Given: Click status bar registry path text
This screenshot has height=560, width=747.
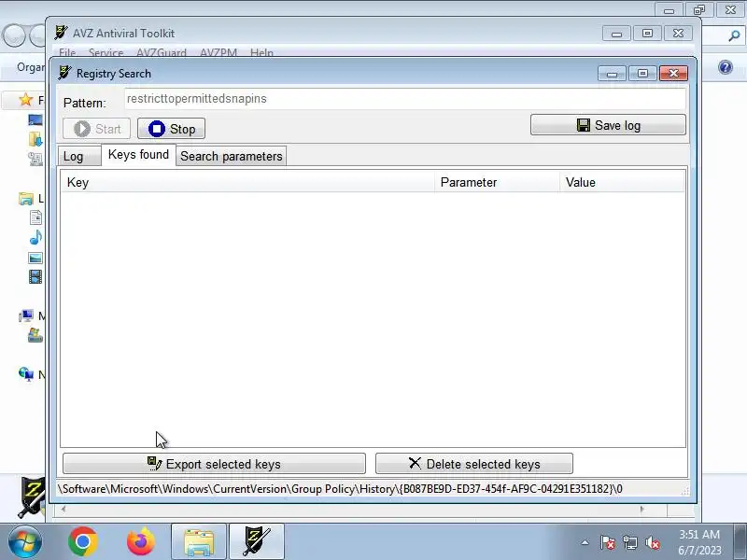Looking at the screenshot, I should click(340, 489).
